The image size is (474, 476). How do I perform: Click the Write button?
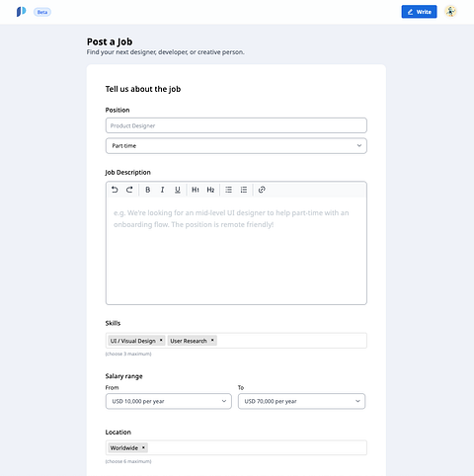click(419, 12)
